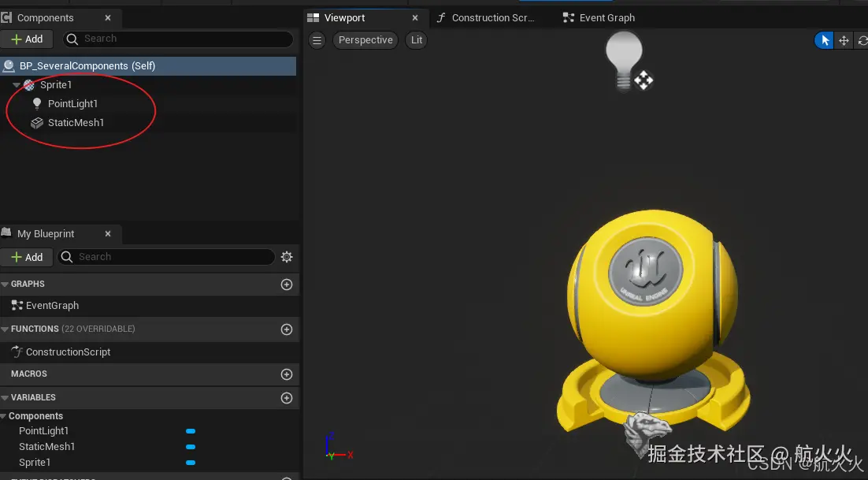Click the point light bulb in viewport

(624, 59)
